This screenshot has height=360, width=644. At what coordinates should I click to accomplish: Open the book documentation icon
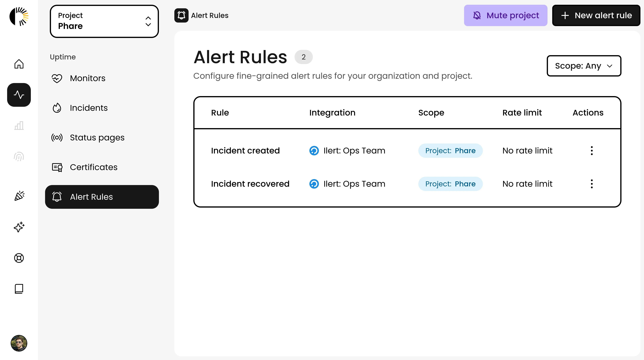point(19,289)
